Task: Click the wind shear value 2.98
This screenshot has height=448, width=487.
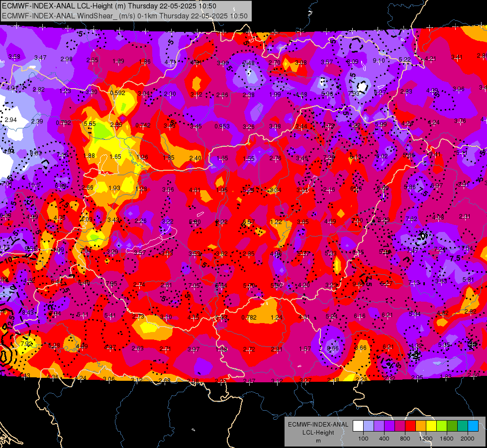Action: pyautogui.click(x=67, y=59)
